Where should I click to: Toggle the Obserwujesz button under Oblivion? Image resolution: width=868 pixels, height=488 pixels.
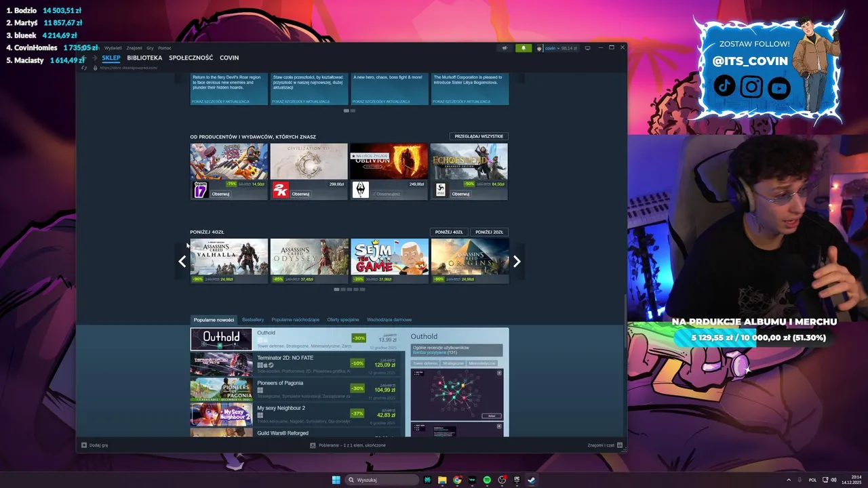click(387, 194)
